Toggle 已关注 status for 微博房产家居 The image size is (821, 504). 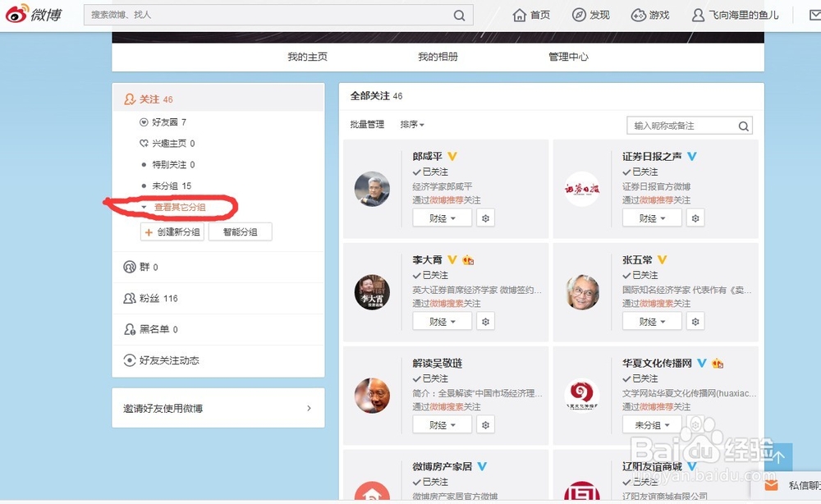[x=430, y=482]
